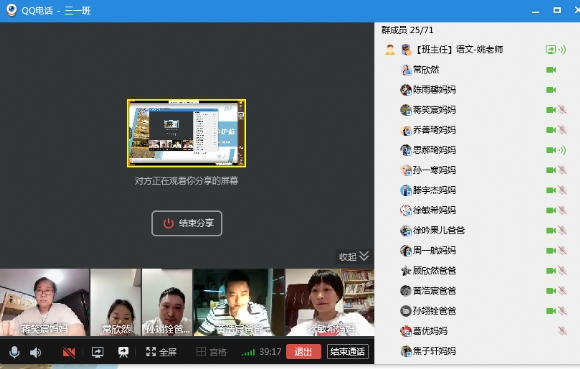Enable the crossed-out red camera icon
580x369 pixels.
point(69,352)
